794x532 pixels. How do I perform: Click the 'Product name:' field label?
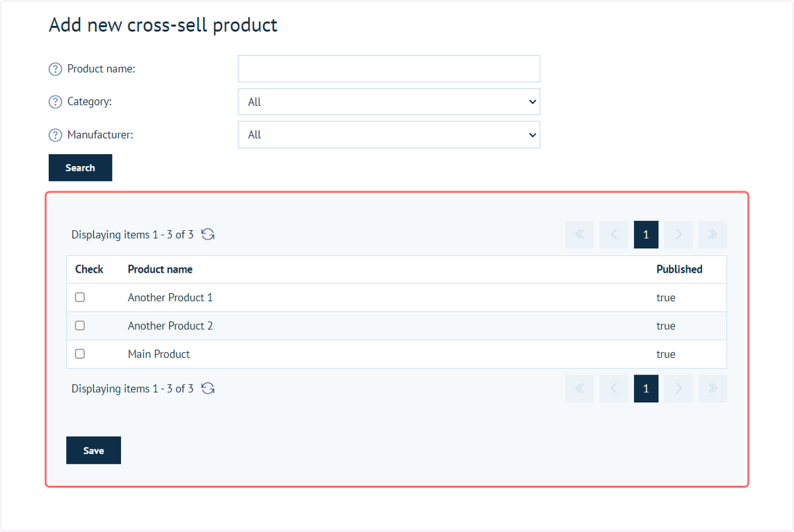[101, 69]
